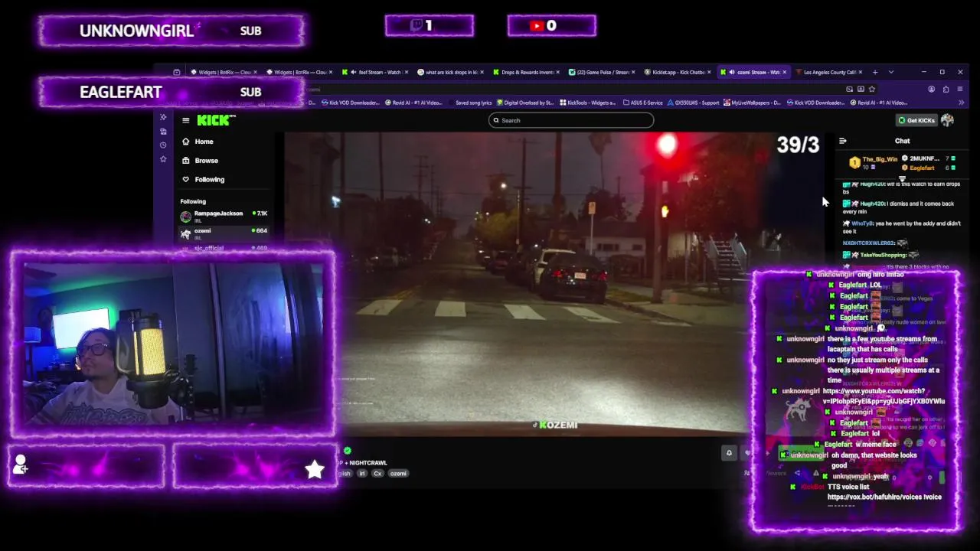Viewport: 980px width, 551px height.
Task: Open the tab list dropdown arrow
Action: coord(890,72)
